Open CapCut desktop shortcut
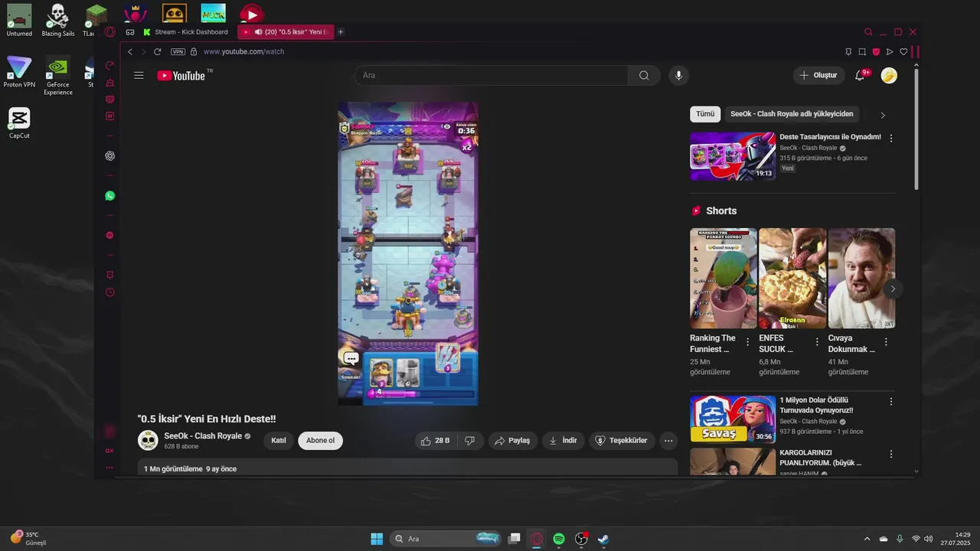Viewport: 980px width, 551px height. [x=19, y=122]
